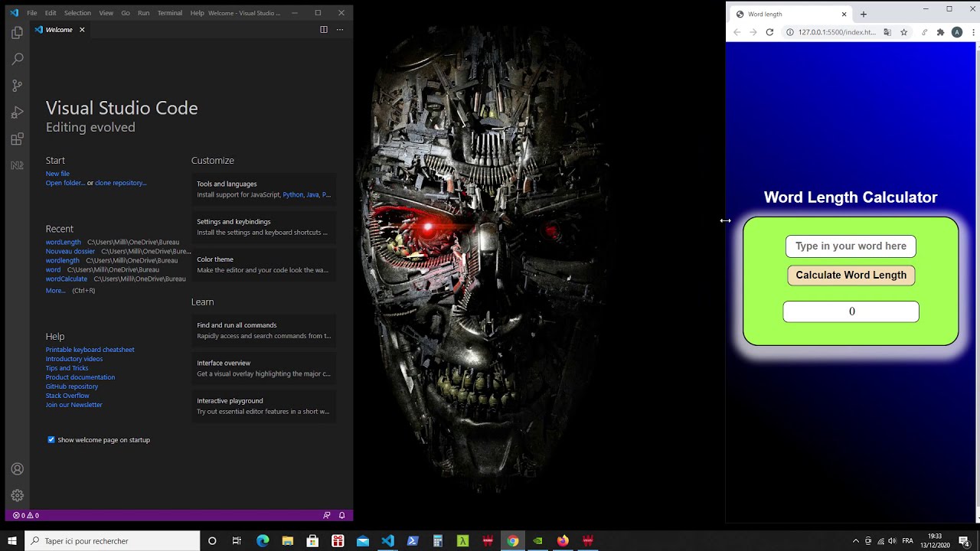Viewport: 980px width, 551px height.
Task: Close the Word length browser tab
Action: (844, 14)
